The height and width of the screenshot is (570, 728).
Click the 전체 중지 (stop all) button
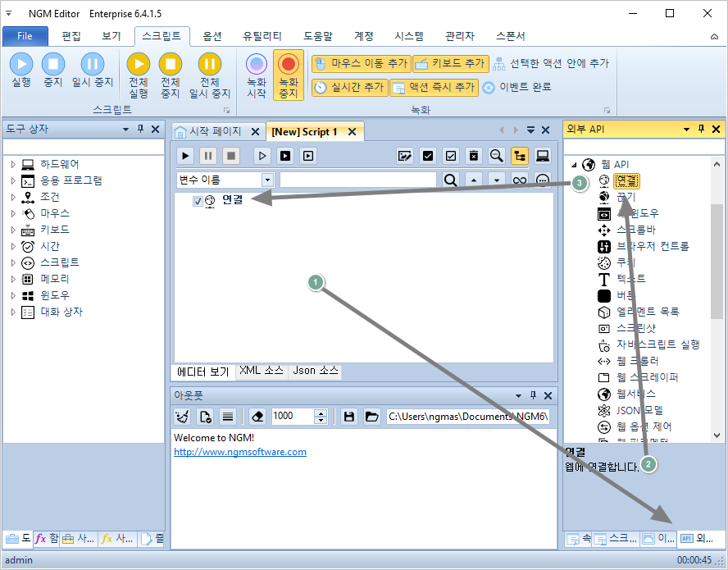click(x=171, y=75)
